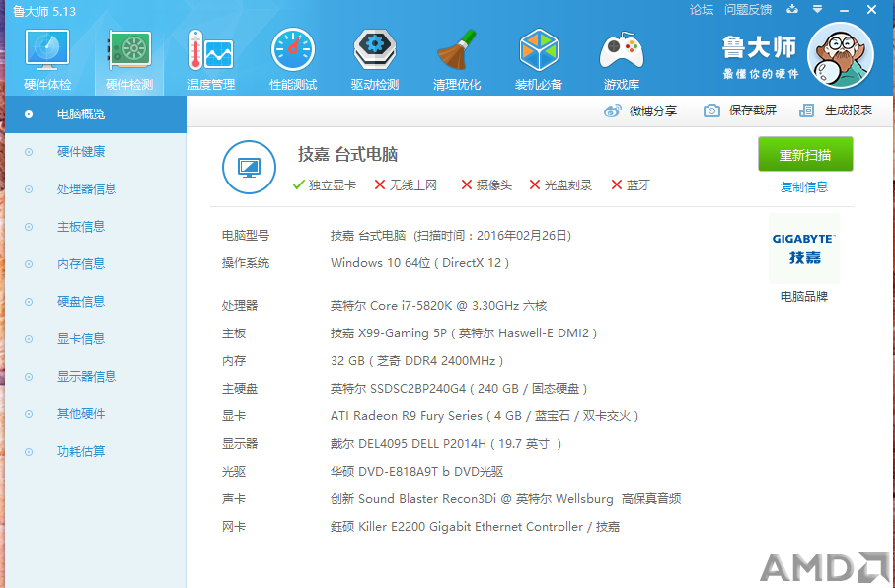895x588 pixels.
Task: Click report icon for 生成报表
Action: click(x=806, y=110)
